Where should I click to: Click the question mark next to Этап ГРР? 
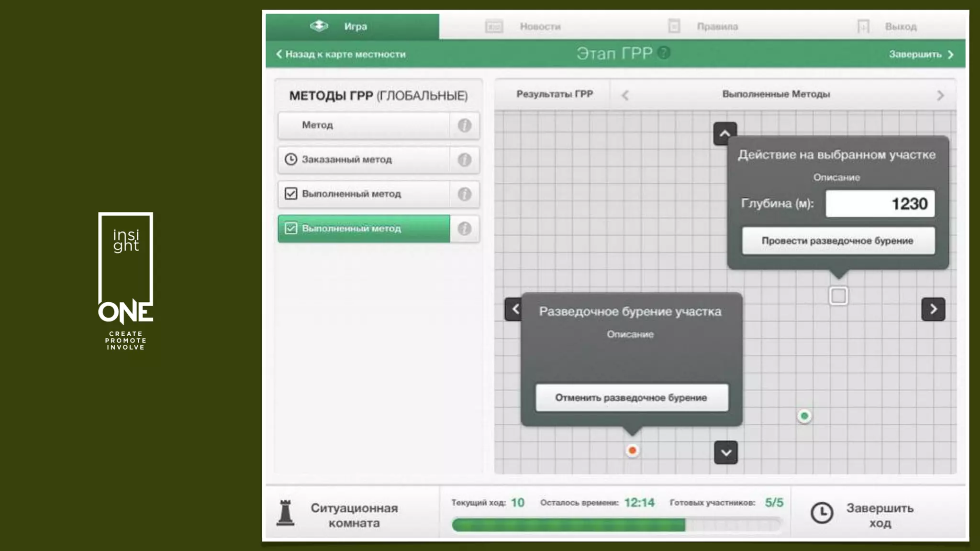[x=664, y=53]
